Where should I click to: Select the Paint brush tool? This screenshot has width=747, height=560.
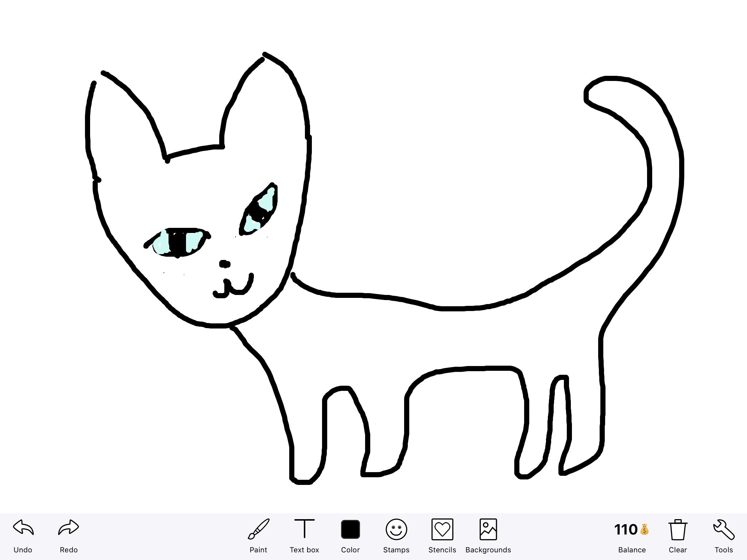pos(258,529)
